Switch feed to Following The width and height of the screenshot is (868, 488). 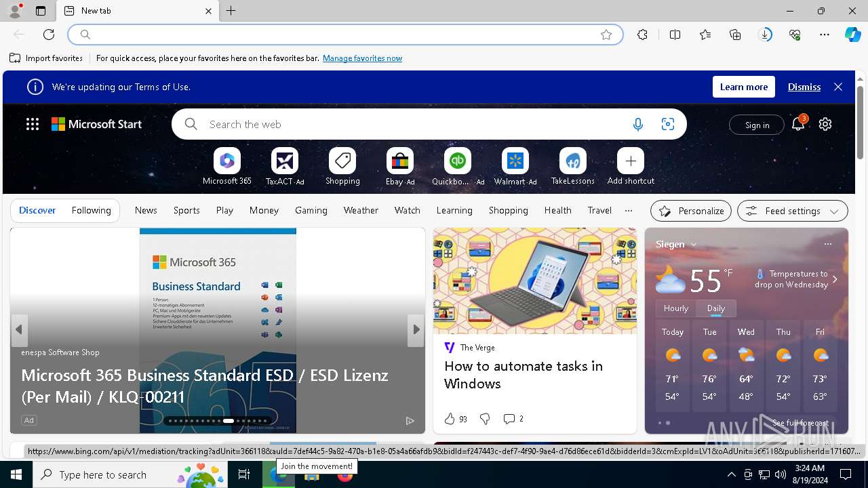[x=91, y=211]
